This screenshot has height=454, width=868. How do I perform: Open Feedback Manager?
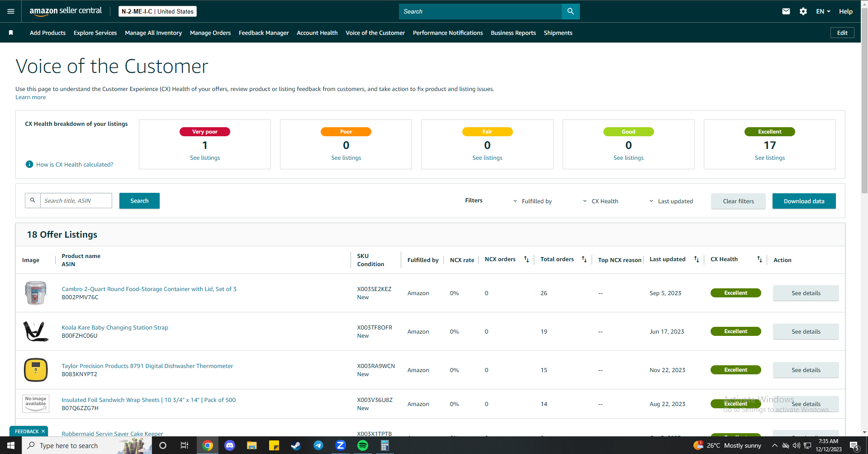[264, 33]
